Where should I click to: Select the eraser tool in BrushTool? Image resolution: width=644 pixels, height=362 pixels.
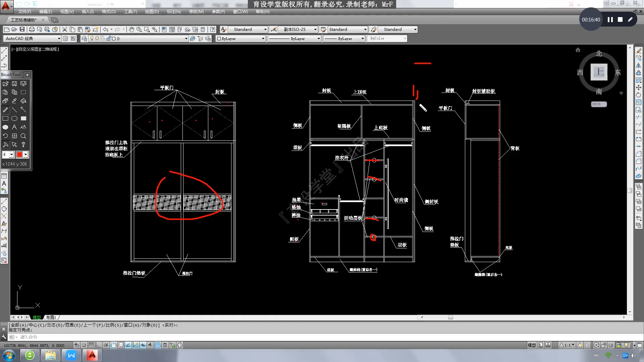click(x=5, y=101)
